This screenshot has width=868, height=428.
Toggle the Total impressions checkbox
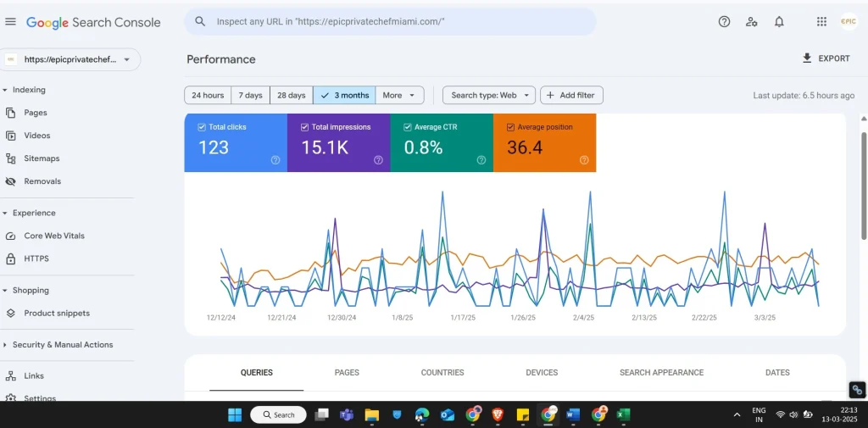(x=305, y=127)
